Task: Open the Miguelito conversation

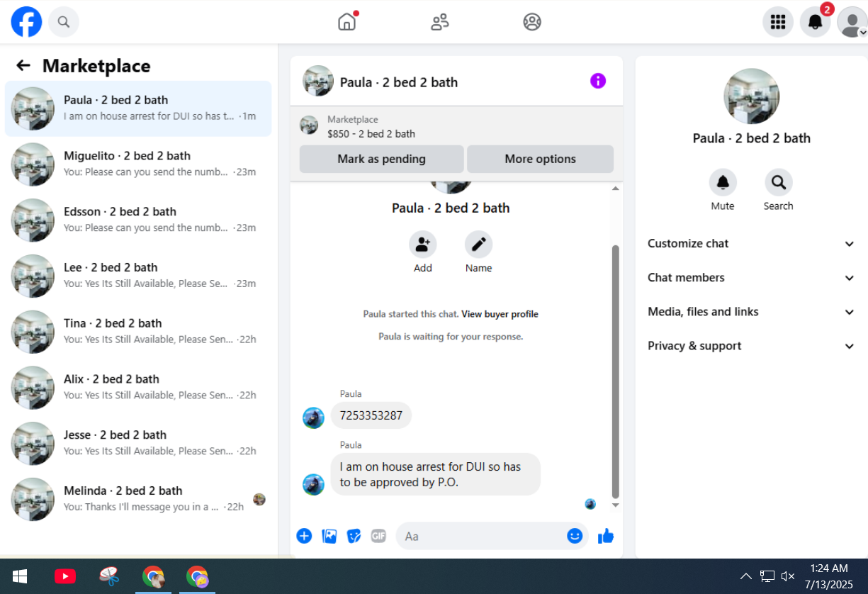Action: (x=138, y=164)
